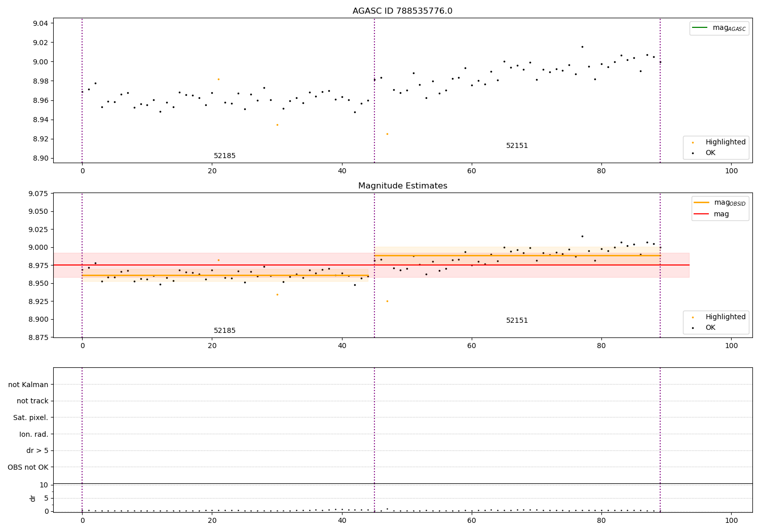
Task: Click the 'not Kalman' axis label
Action: point(28,385)
